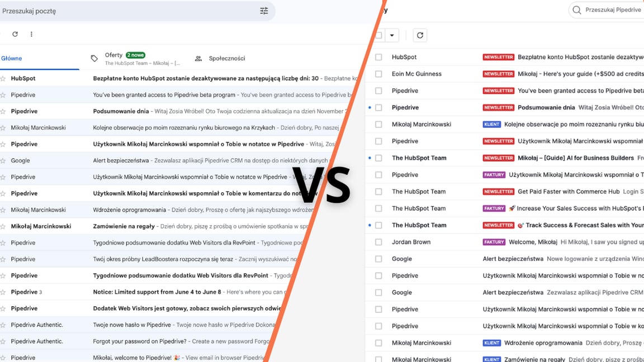
Task: Click the Gmail refresh icon
Action: coord(15,34)
